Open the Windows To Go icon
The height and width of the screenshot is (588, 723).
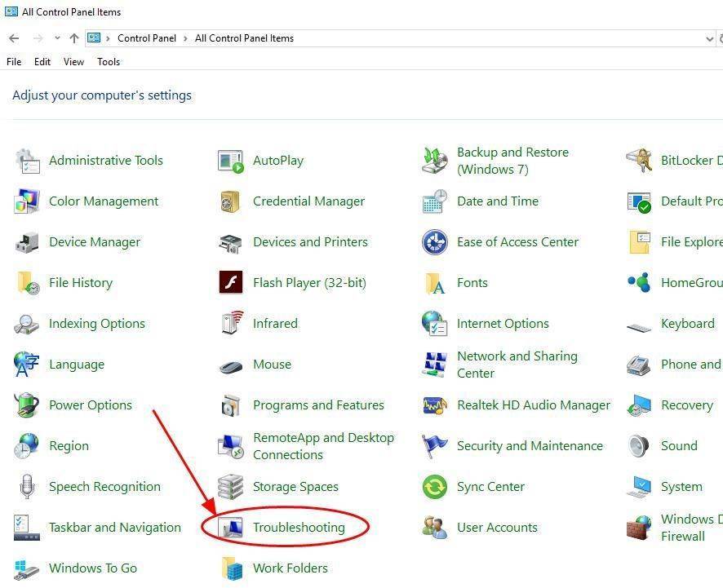(x=27, y=568)
